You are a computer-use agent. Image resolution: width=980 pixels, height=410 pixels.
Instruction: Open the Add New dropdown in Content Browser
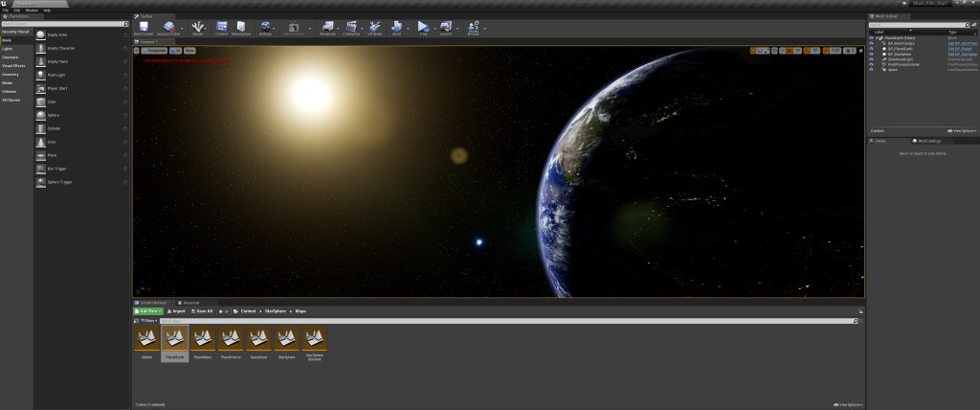point(148,311)
